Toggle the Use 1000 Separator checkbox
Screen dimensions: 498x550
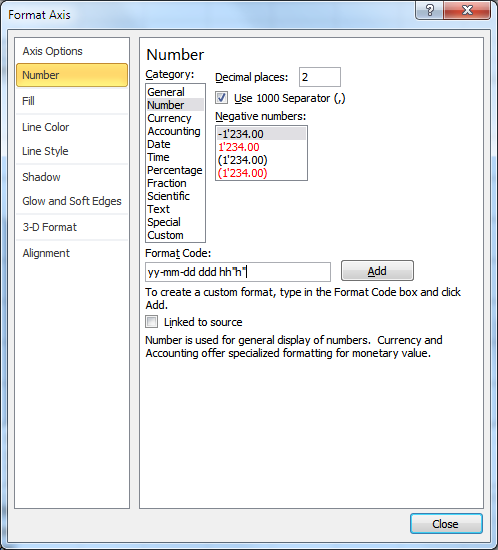[x=222, y=98]
